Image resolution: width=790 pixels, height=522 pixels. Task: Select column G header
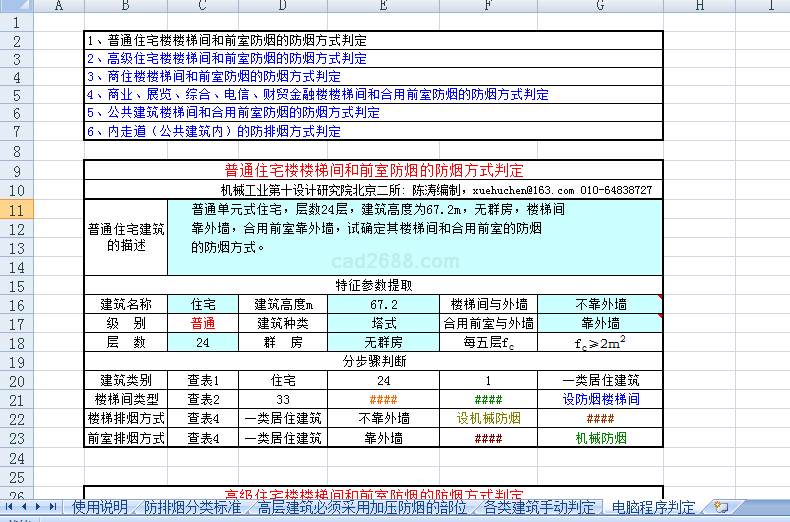coord(599,7)
